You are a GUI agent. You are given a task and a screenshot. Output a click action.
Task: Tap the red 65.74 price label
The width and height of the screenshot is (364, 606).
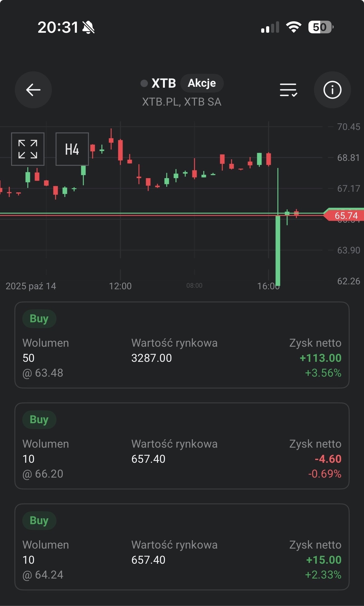(x=345, y=215)
